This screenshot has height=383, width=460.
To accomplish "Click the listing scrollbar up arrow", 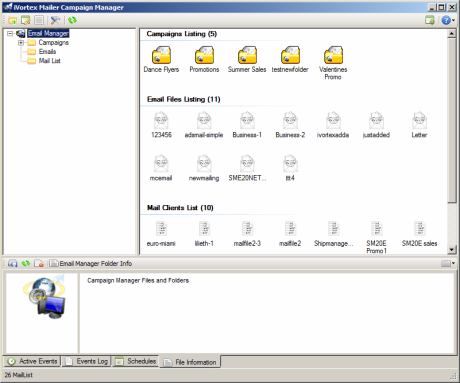I will click(452, 33).
